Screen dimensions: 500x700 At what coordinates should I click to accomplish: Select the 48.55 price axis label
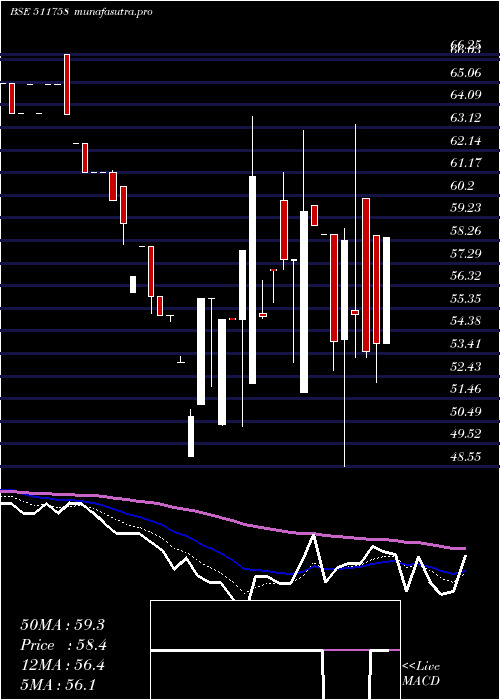click(x=466, y=457)
